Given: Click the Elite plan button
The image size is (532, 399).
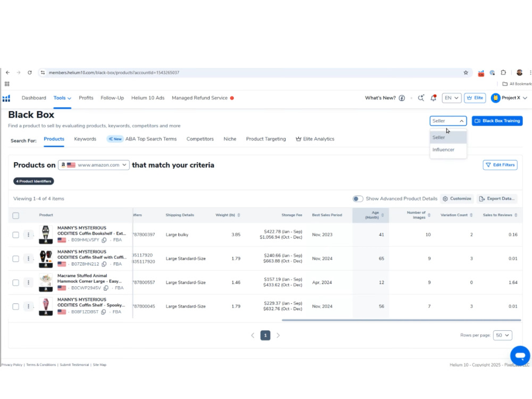Looking at the screenshot, I should click(x=475, y=98).
